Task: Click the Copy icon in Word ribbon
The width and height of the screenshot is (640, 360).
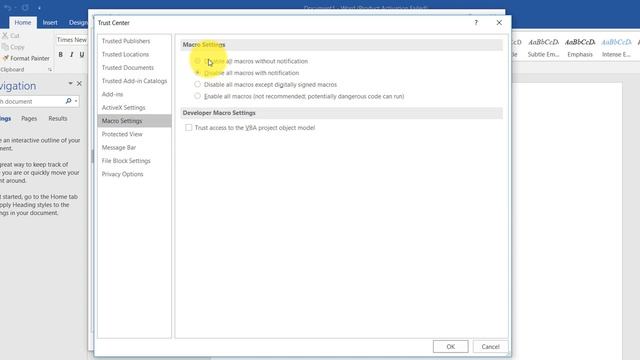Action: [x=5, y=47]
